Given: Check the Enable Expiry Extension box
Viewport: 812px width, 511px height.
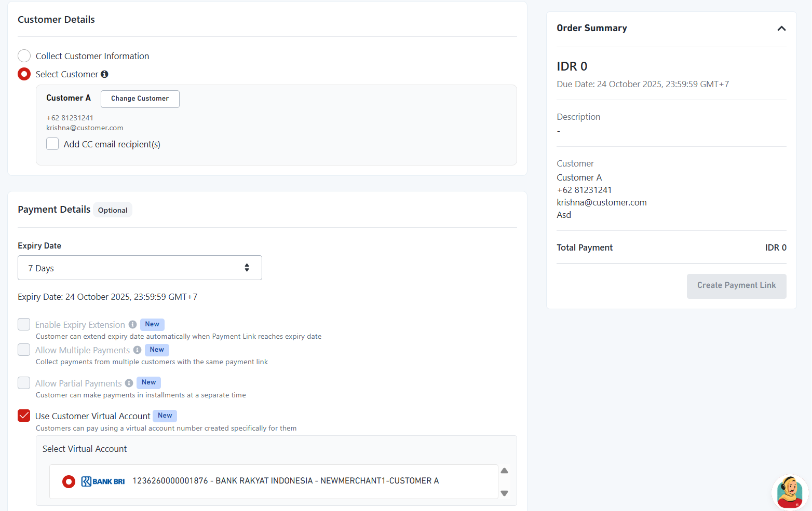Looking at the screenshot, I should (24, 325).
